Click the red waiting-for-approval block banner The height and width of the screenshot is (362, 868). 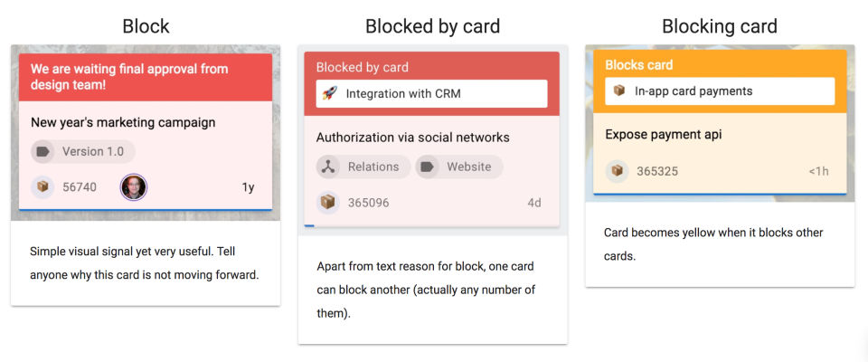pyautogui.click(x=145, y=76)
